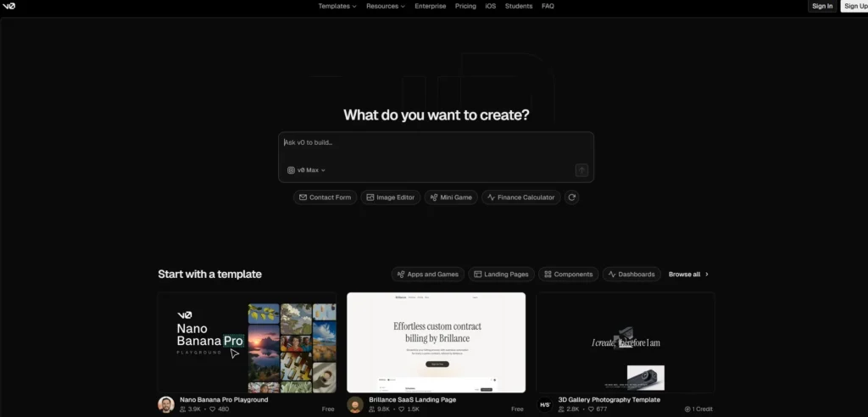868x417 pixels.
Task: Refresh the prompt suggestions
Action: tap(572, 197)
